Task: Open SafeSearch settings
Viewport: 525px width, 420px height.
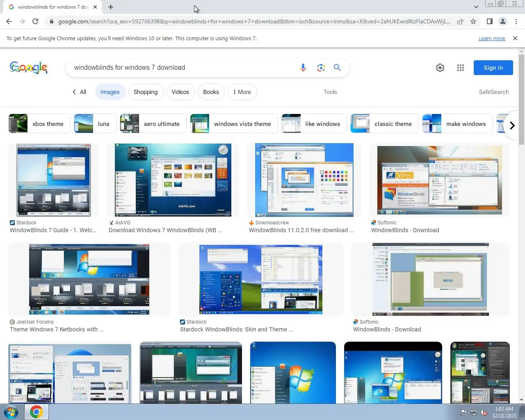Action: (x=494, y=92)
